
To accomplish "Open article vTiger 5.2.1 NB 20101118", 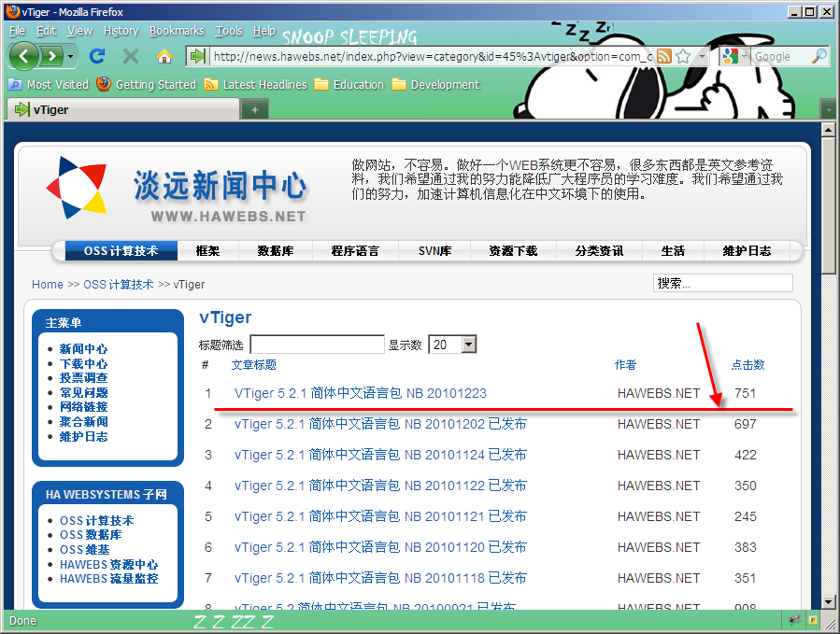I will 380,578.
